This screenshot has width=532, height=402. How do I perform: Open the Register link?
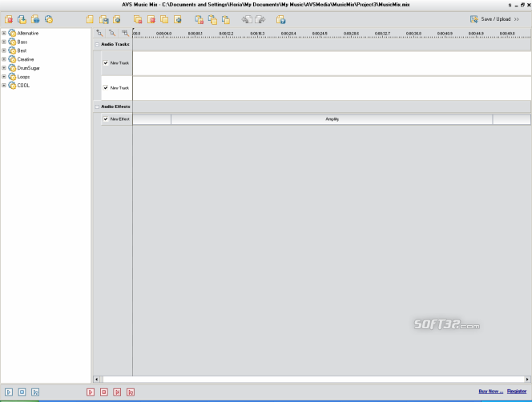[517, 391]
